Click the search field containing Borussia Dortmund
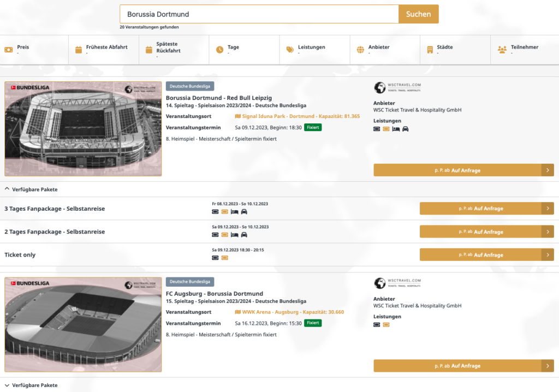The height and width of the screenshot is (392, 559). point(259,14)
